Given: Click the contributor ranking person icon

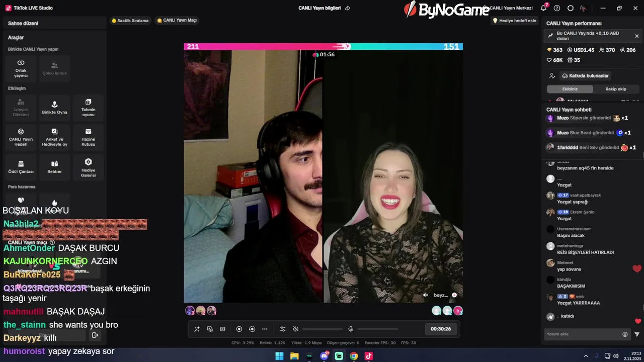Looking at the screenshot, I should pos(552,76).
